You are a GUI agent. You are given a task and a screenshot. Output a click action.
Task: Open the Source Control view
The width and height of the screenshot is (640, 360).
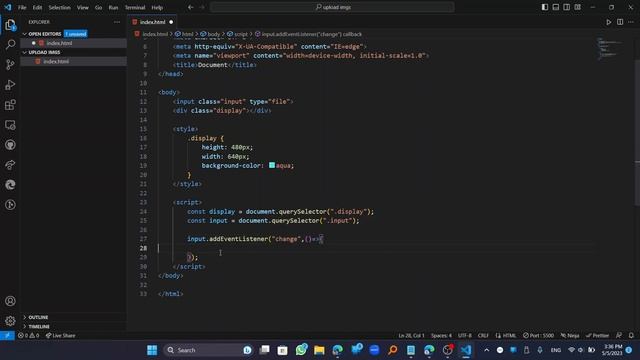pos(10,64)
